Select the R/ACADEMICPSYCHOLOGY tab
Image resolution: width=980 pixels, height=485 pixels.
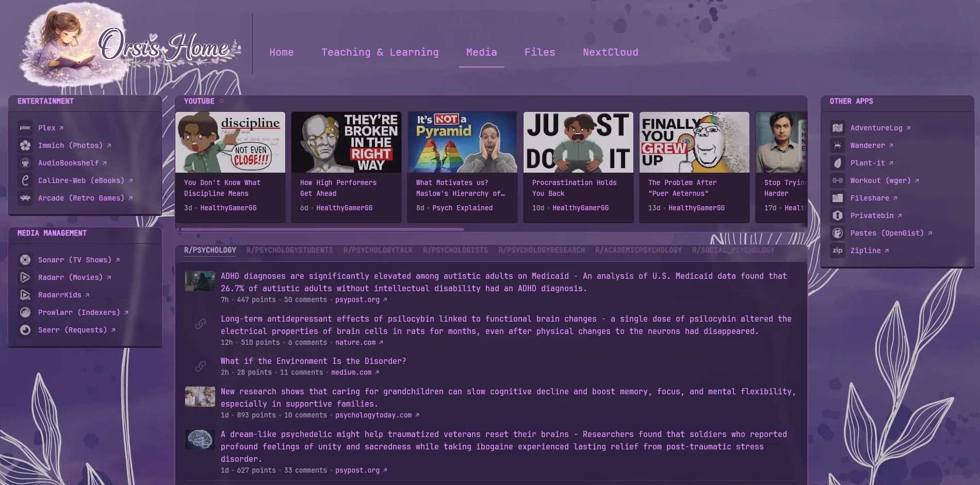click(639, 250)
